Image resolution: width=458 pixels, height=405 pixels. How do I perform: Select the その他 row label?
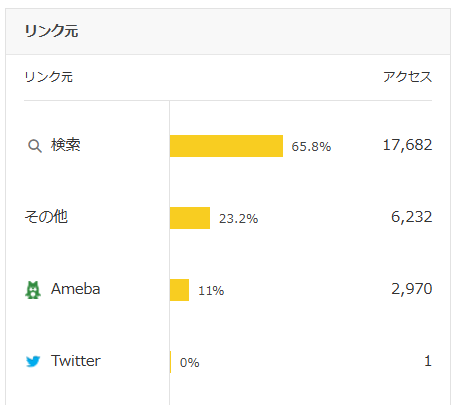pyautogui.click(x=46, y=217)
